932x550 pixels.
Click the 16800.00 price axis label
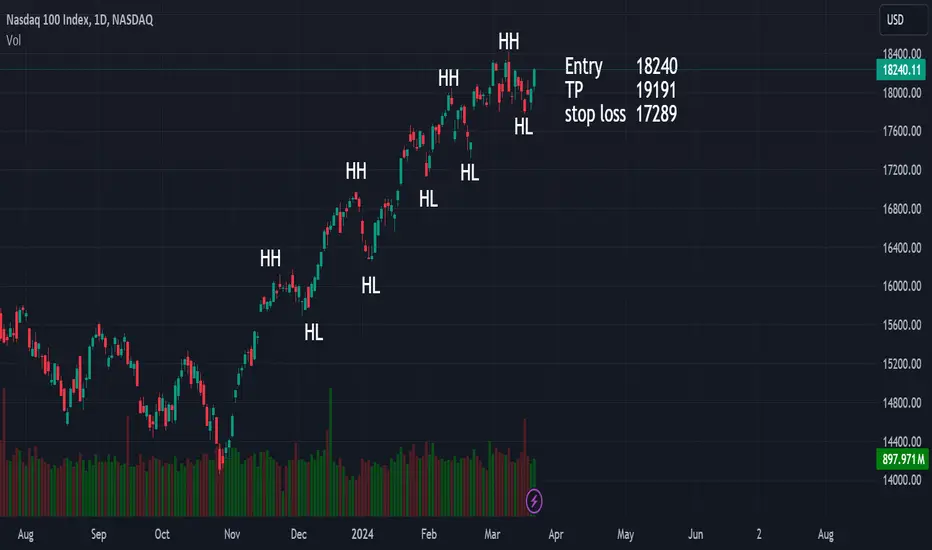pos(902,209)
